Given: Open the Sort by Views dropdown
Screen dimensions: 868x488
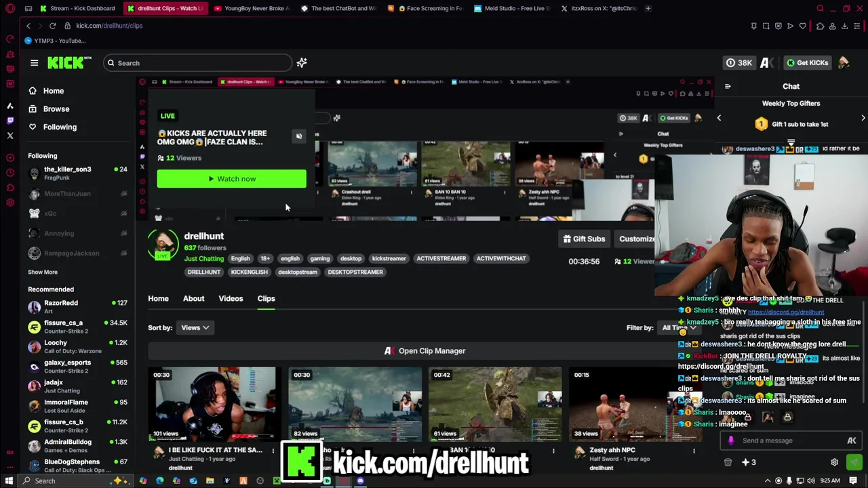Looking at the screenshot, I should (195, 328).
